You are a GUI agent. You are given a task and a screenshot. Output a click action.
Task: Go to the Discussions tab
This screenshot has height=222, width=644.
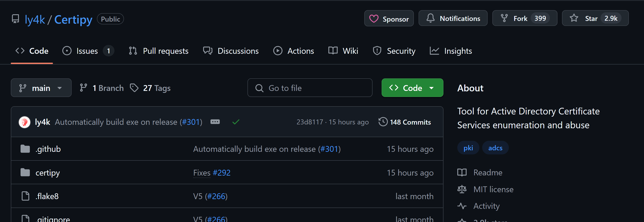[x=231, y=51]
